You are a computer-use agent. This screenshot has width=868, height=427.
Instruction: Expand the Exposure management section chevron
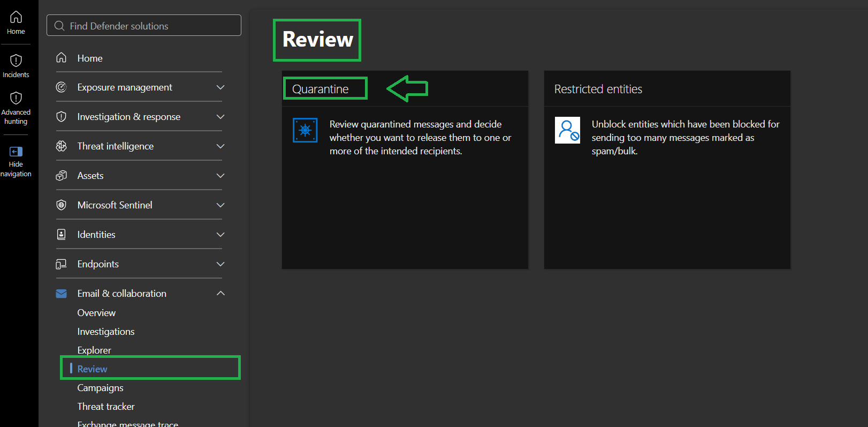pyautogui.click(x=220, y=87)
